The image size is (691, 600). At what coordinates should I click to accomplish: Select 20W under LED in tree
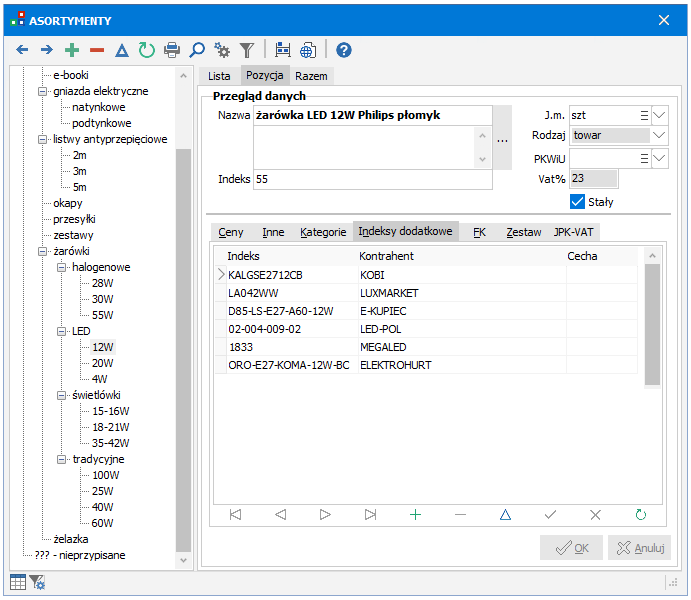tap(103, 363)
